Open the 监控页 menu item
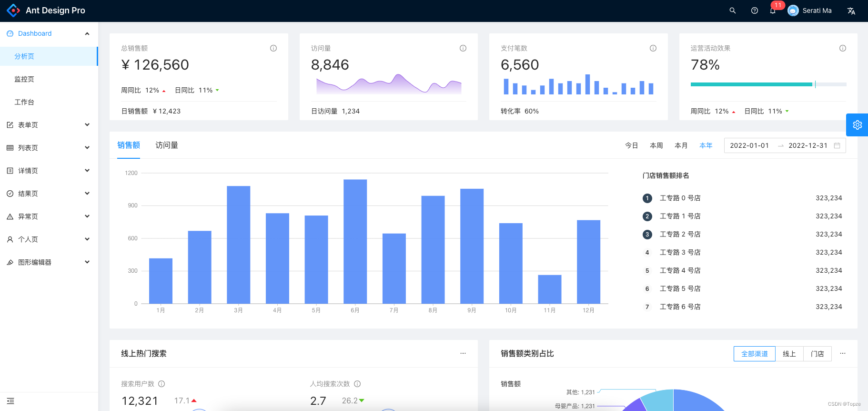 tap(49, 79)
